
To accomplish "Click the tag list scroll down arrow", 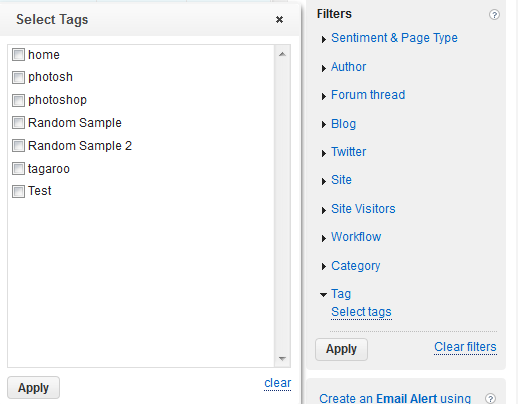I will tap(282, 359).
